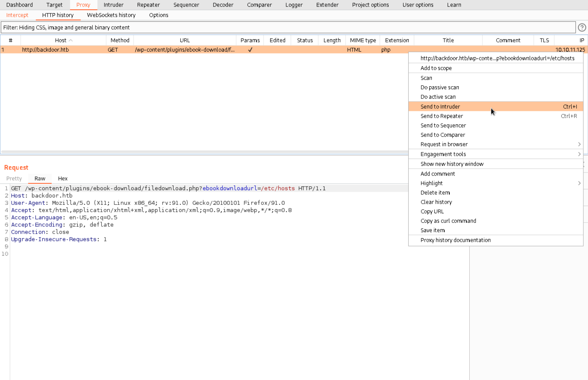Sort by the Method column header
The height and width of the screenshot is (380, 588).
(x=120, y=40)
